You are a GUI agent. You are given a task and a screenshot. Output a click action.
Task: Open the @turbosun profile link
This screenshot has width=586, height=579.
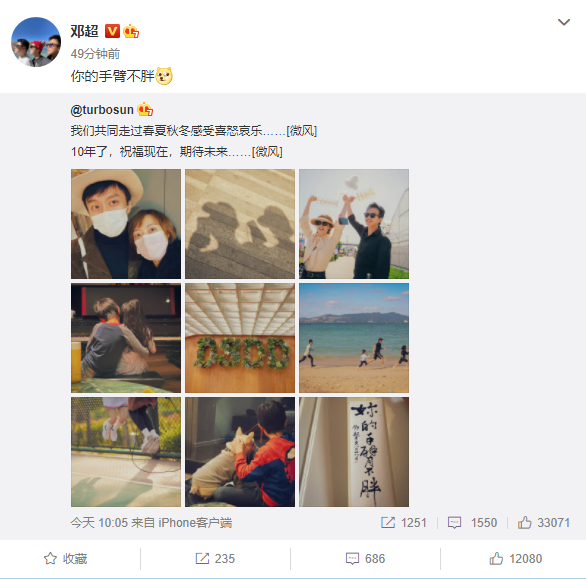(x=102, y=110)
